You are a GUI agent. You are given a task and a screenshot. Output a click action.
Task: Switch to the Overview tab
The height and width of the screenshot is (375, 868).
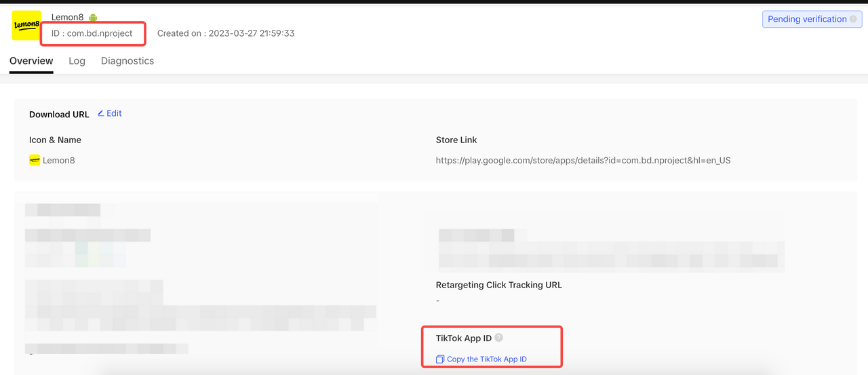[31, 61]
